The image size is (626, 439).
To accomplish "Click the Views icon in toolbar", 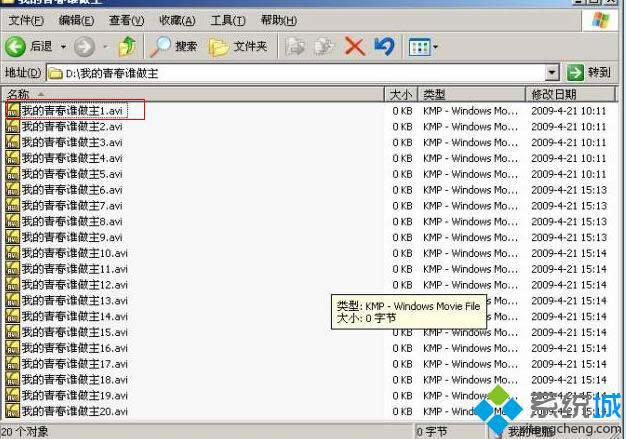I will pyautogui.click(x=420, y=46).
